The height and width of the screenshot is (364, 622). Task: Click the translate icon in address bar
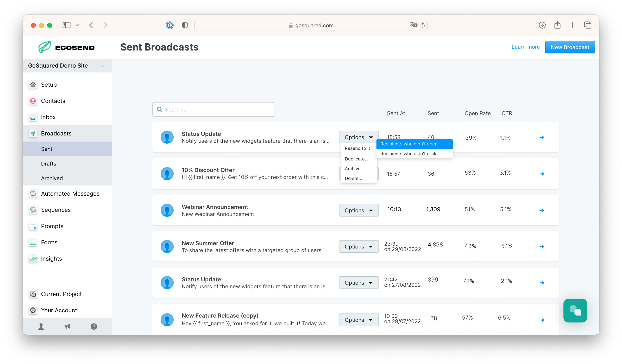[x=414, y=25]
